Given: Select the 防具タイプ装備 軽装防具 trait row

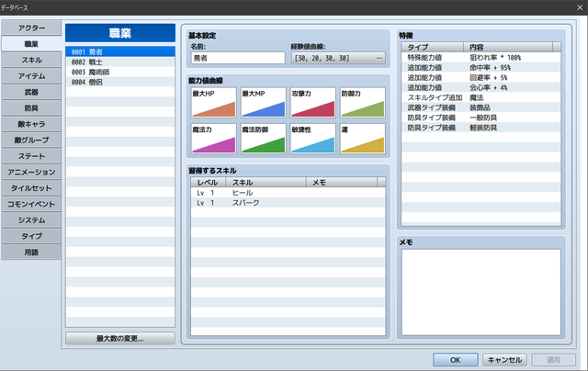Looking at the screenshot, I should click(x=481, y=128).
